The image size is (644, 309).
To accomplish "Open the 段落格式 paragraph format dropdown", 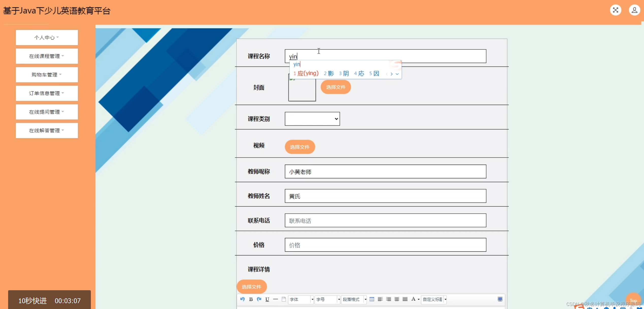I will point(354,299).
